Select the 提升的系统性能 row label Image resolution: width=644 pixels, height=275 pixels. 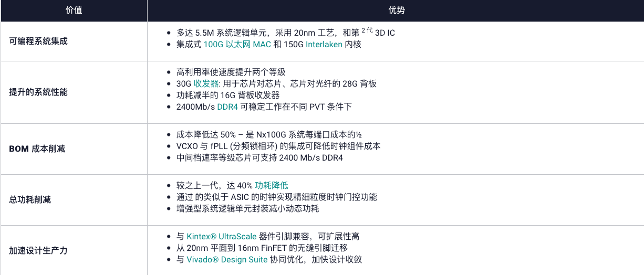[38, 92]
